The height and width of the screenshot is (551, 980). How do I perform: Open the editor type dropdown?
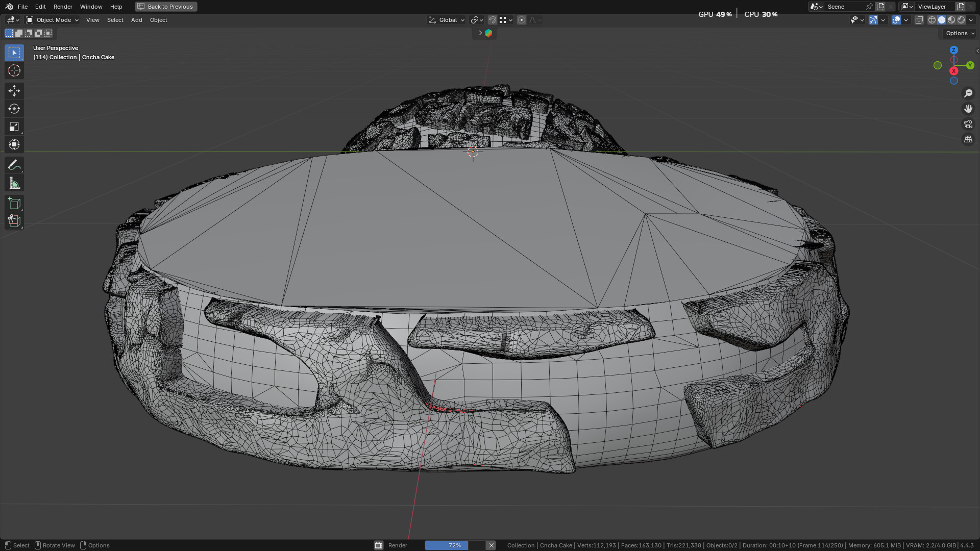(13, 20)
